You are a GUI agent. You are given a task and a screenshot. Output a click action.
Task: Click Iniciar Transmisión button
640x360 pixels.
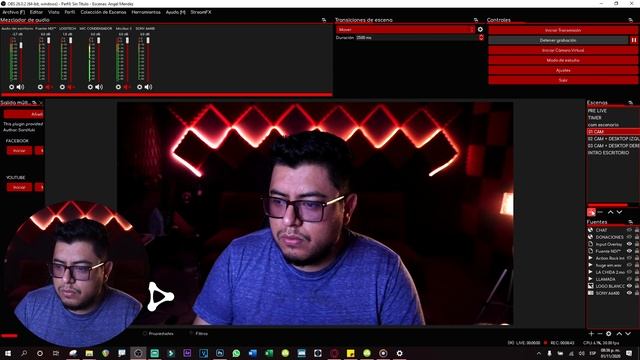tap(563, 30)
